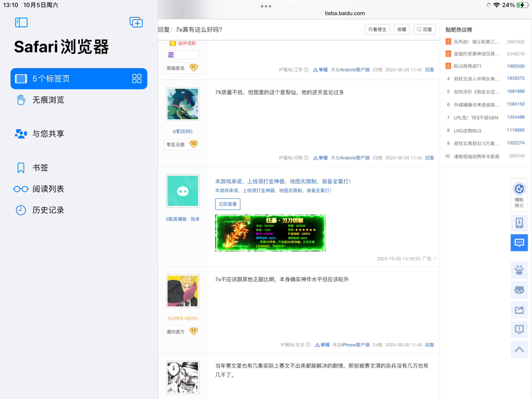The width and height of the screenshot is (532, 399).
Task: Open hot topic 如何评价《我在长征…
Action: click(x=477, y=91)
